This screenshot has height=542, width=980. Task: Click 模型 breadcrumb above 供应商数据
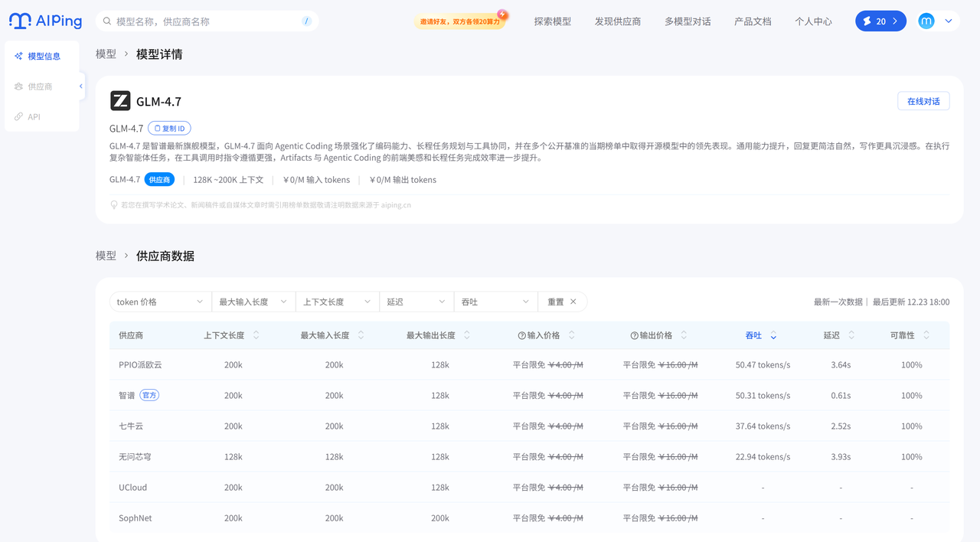point(106,256)
